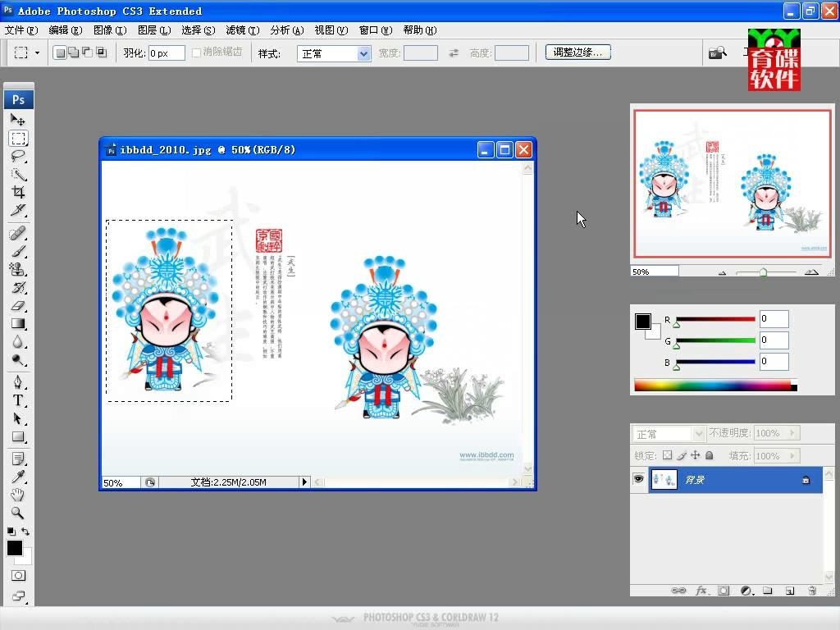Click the add layer style fx icon
The width and height of the screenshot is (840, 630).
[701, 591]
